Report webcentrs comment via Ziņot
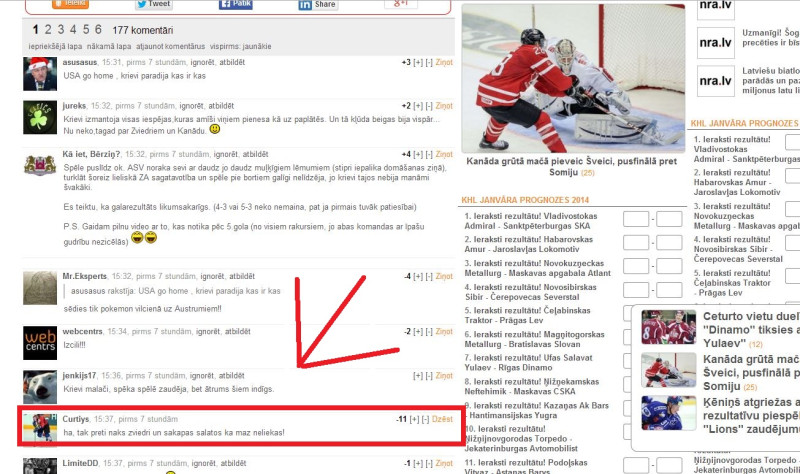 coord(444,331)
